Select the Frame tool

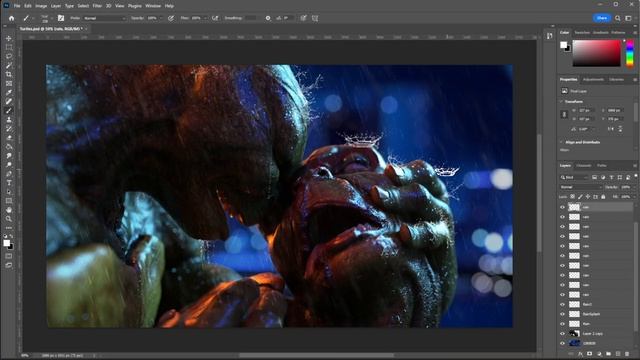[9, 83]
